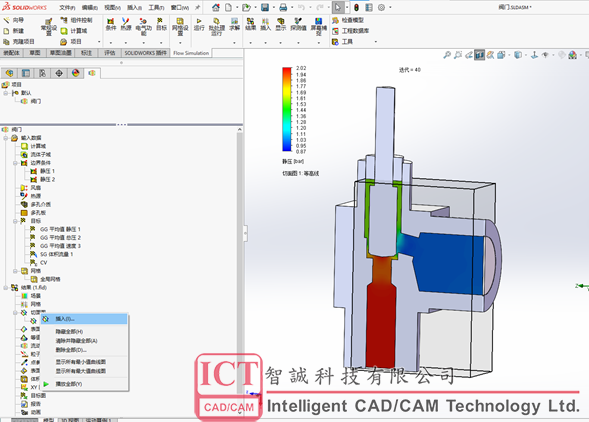Select 静压 1 boundary condition
Image resolution: width=589 pixels, height=422 pixels.
42,171
